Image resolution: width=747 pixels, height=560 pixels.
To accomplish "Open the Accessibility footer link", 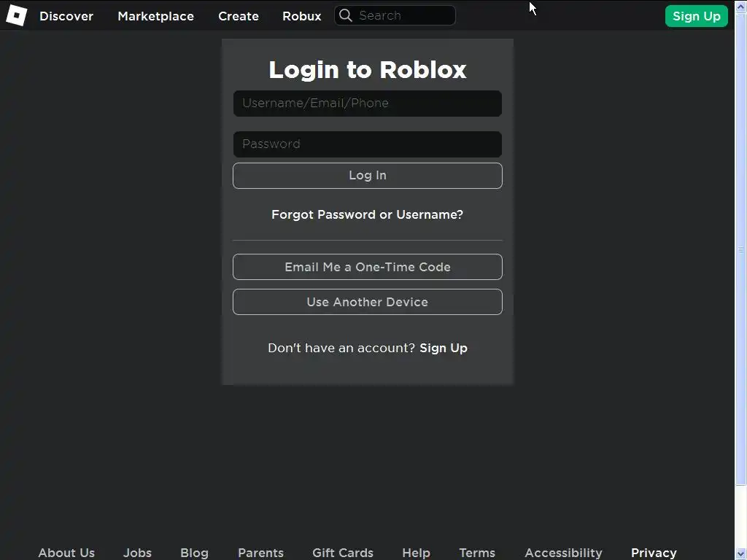I will pyautogui.click(x=563, y=553).
